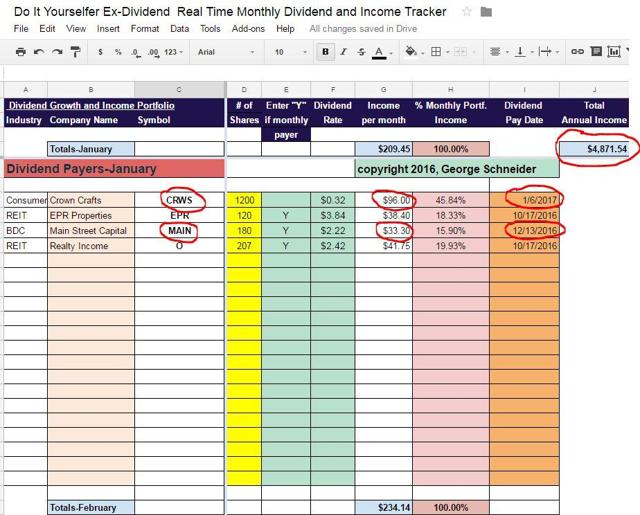Click the document title text
Viewport: 640px width, 515px height.
(230, 12)
